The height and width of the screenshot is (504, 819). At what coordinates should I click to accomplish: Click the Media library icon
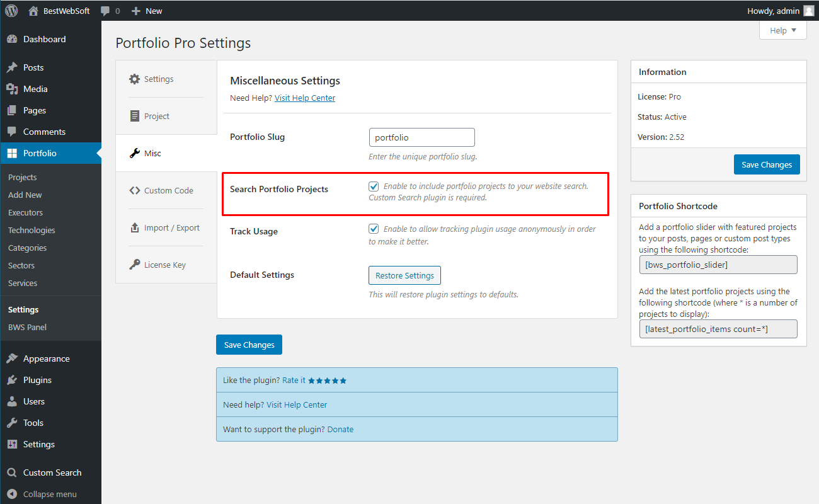12,89
